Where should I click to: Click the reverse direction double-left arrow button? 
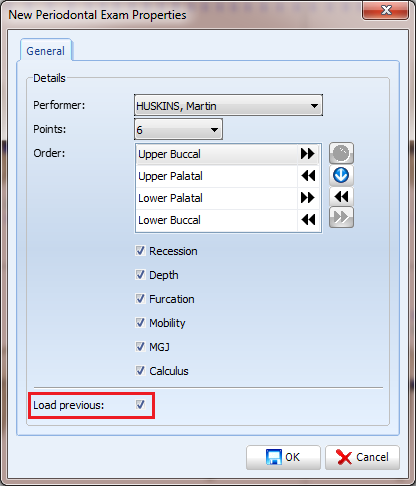341,196
